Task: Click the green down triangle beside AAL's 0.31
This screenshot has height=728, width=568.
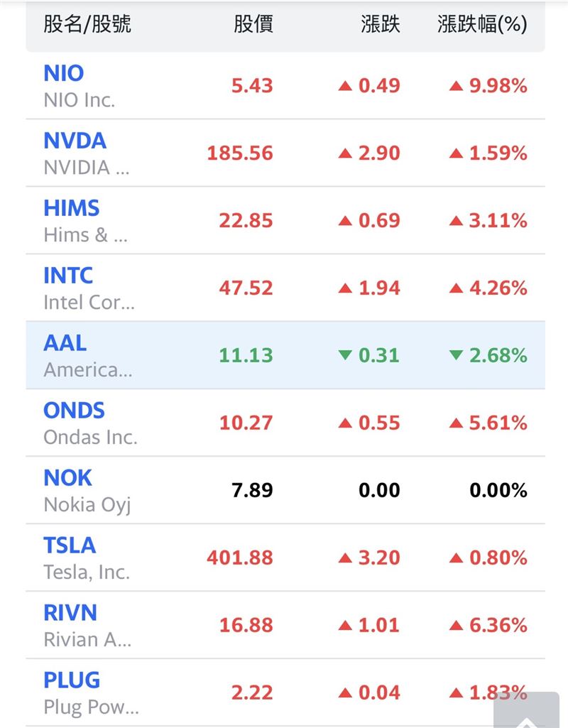Action: pos(345,355)
